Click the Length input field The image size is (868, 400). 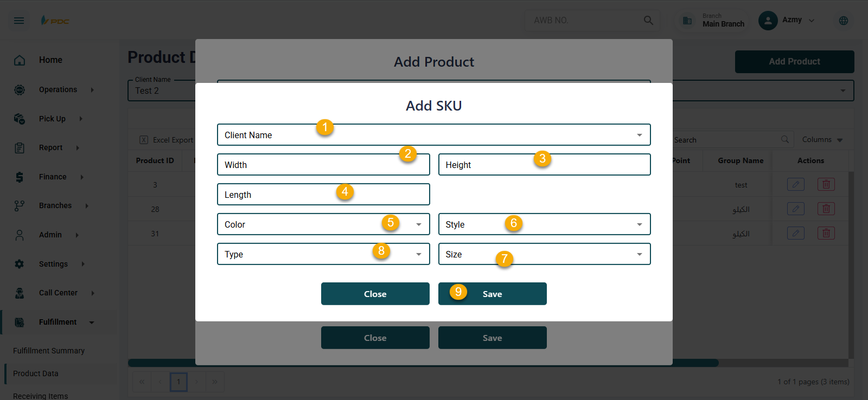pos(323,195)
